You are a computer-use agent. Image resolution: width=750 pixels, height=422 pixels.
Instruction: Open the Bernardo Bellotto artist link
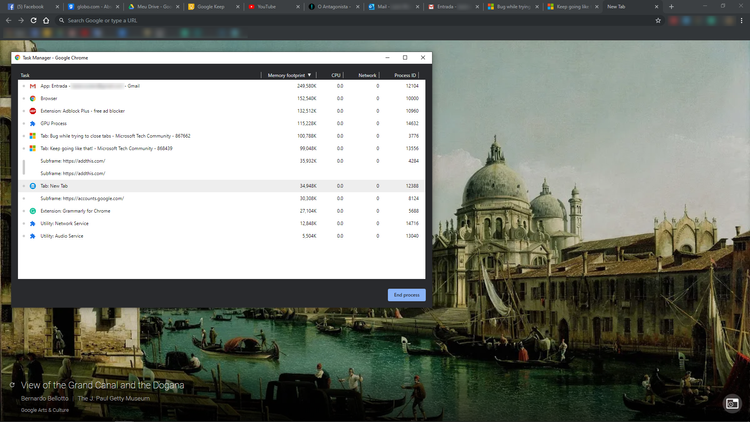pos(44,399)
